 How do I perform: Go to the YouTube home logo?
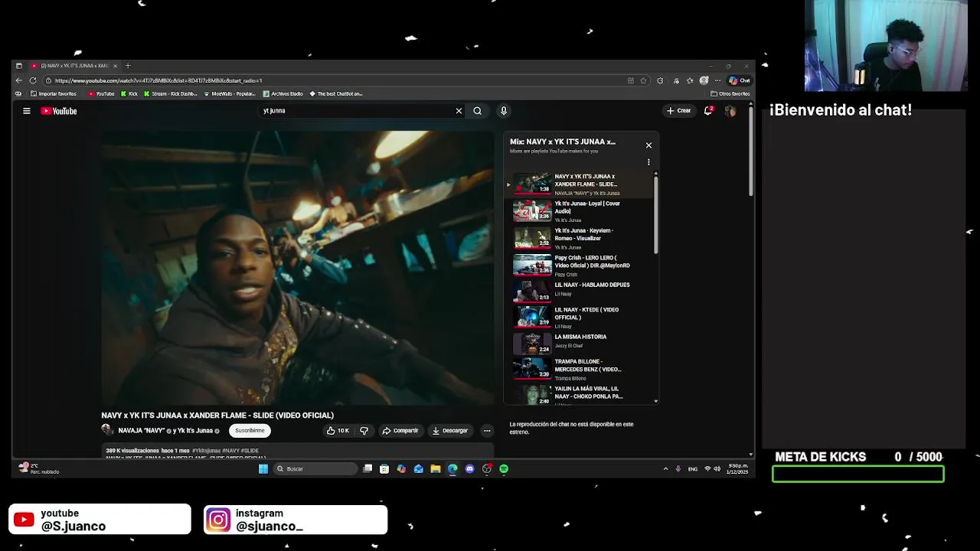59,111
